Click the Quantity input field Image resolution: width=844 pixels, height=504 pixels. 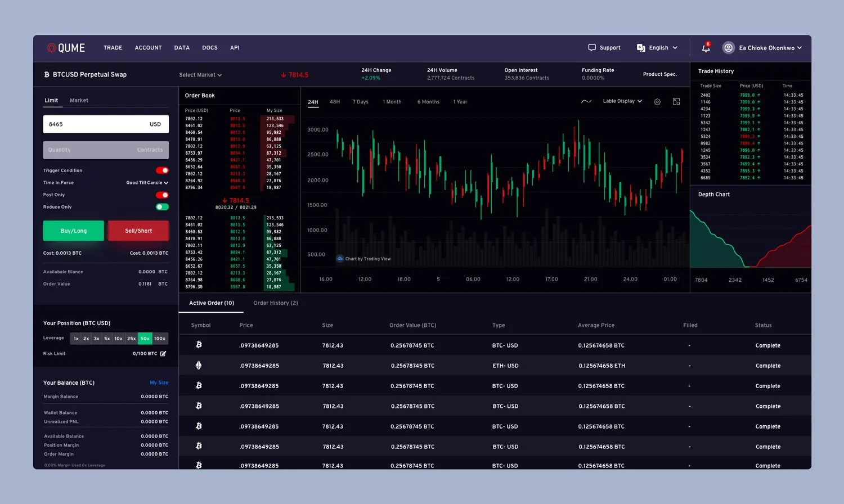tap(106, 150)
